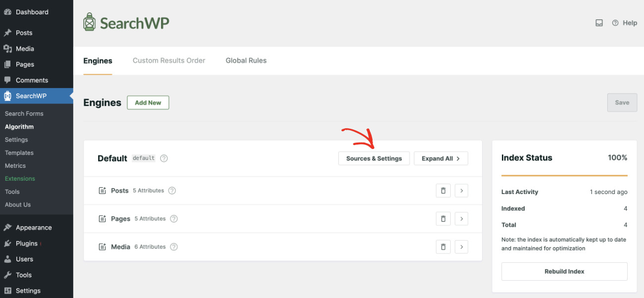
Task: Click the Posts pin icon in sidebar
Action: (x=7, y=33)
